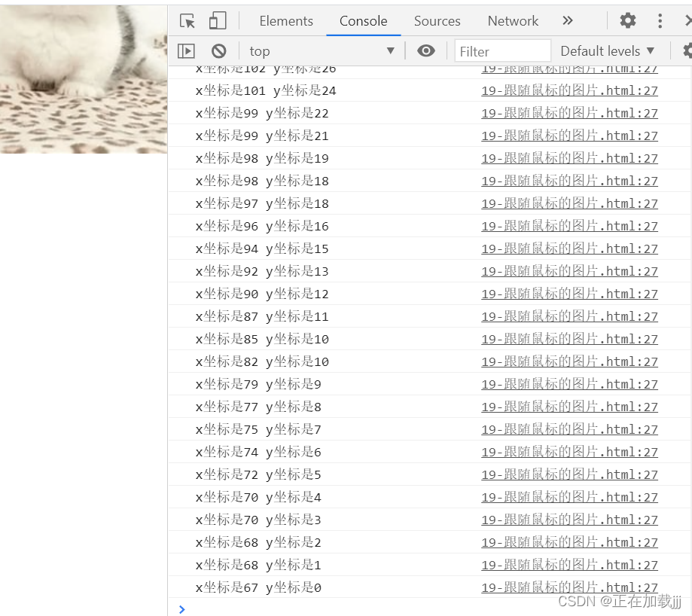Click the more tabs chevron button
Image resolution: width=692 pixels, height=616 pixels.
pos(568,21)
